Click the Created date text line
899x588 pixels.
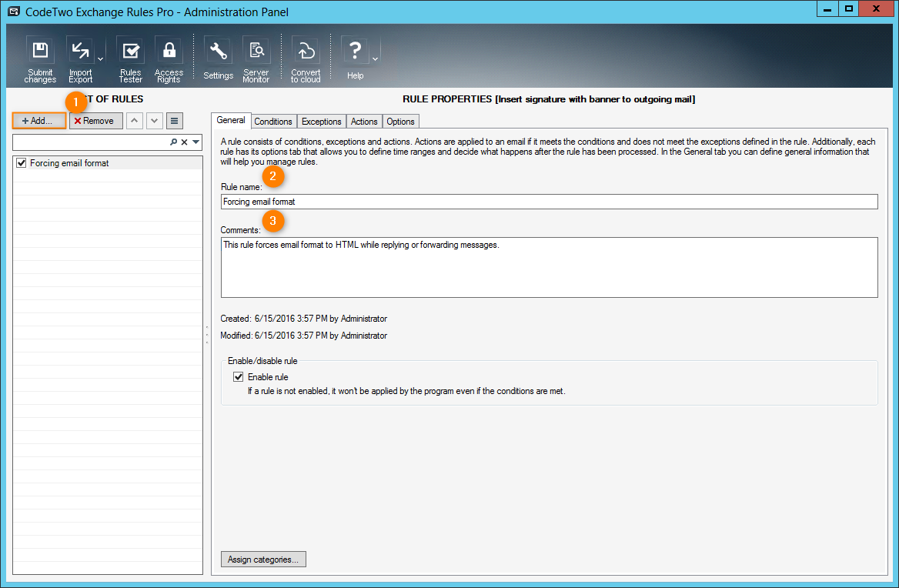(304, 319)
